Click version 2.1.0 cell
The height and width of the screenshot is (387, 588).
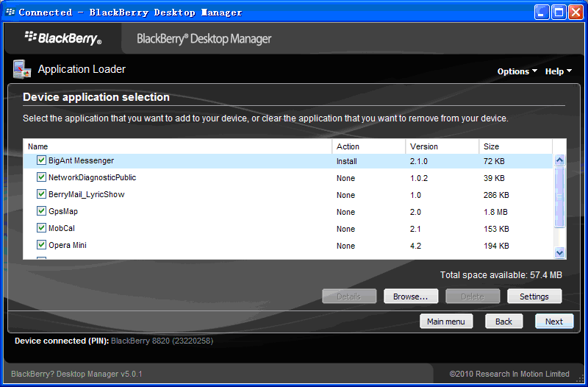pos(419,161)
